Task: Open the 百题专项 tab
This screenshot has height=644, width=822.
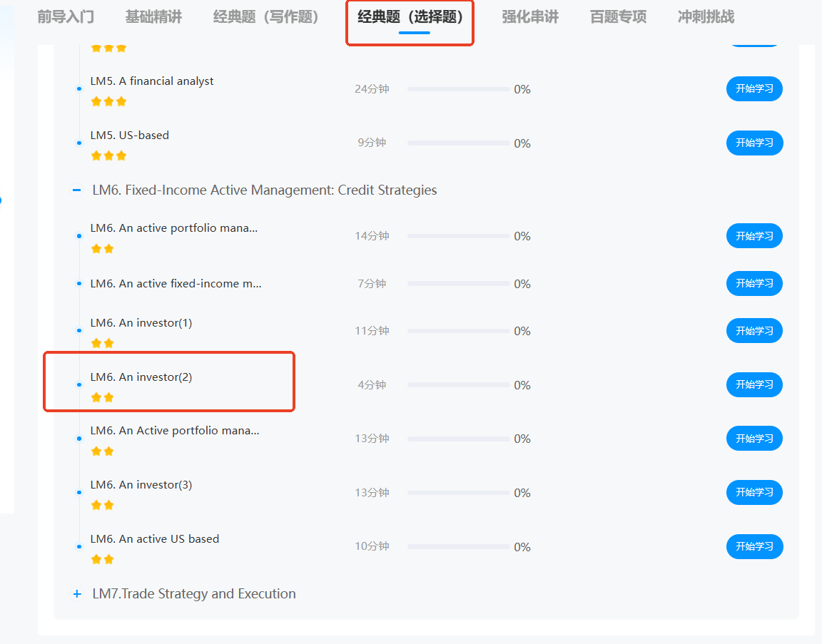Action: [618, 17]
